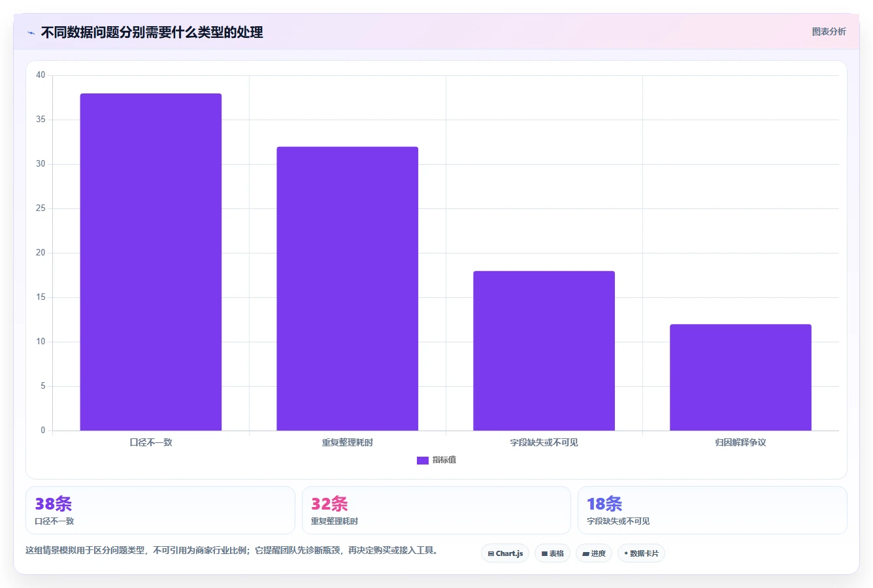Viewport: 873px width, 588px height.
Task: Click the 重复整理耗时 bar in the chart
Action: tap(347, 289)
